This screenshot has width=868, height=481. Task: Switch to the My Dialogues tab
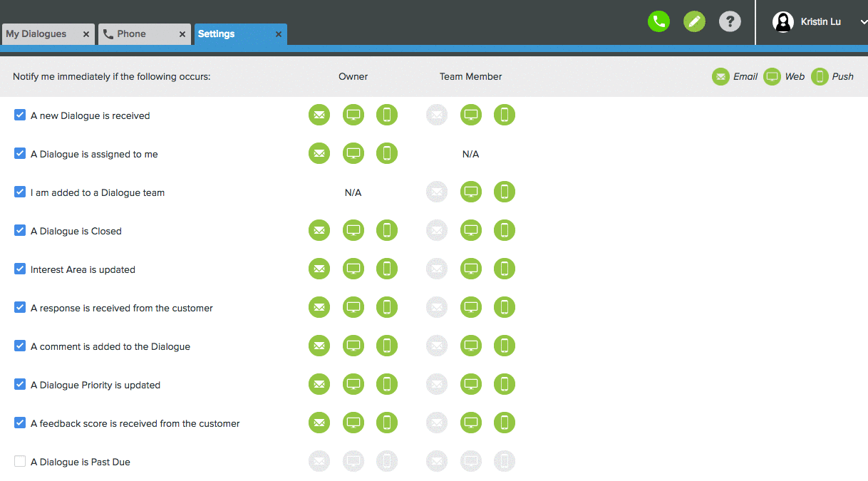tap(36, 34)
